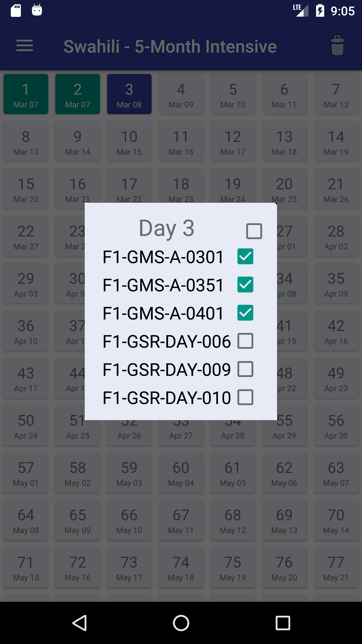This screenshot has width=362, height=644.
Task: Check the F1-GSR-DAY-010 checkbox
Action: coord(245,397)
